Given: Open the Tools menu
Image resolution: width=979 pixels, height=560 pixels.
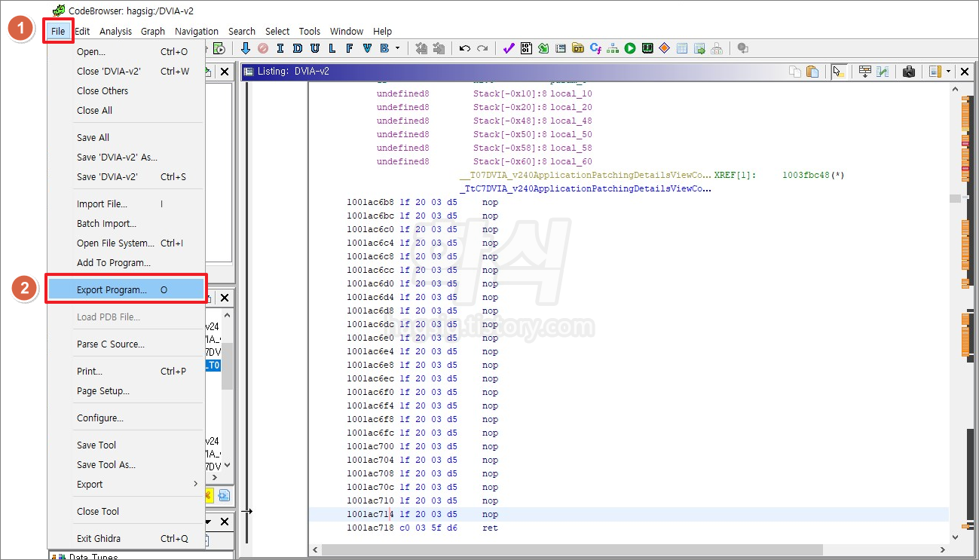Looking at the screenshot, I should (x=310, y=31).
